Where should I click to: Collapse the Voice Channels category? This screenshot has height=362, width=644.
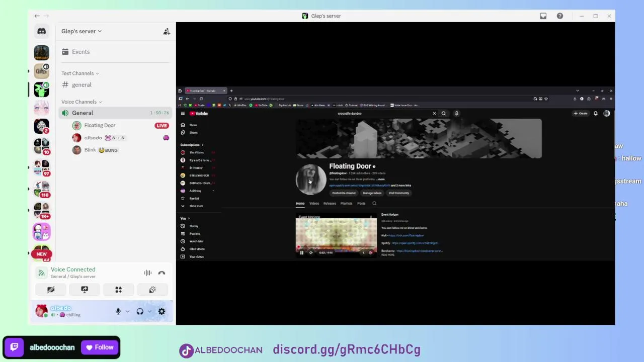(x=82, y=102)
